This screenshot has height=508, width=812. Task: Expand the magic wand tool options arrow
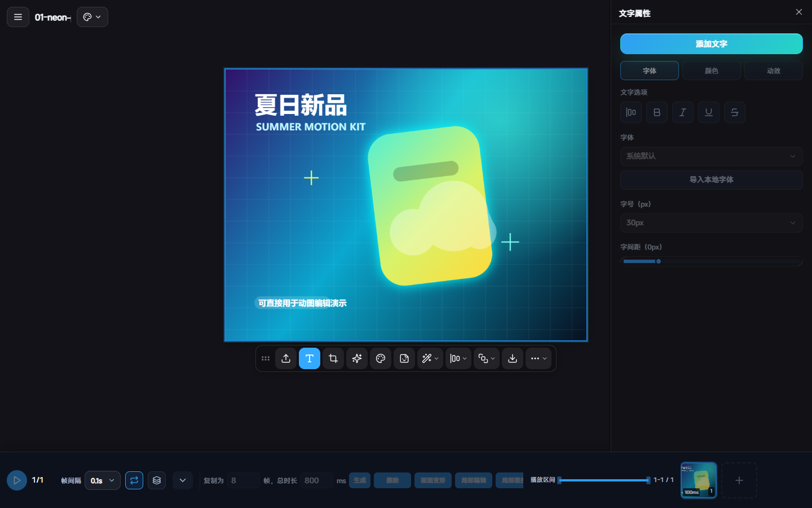(x=437, y=358)
